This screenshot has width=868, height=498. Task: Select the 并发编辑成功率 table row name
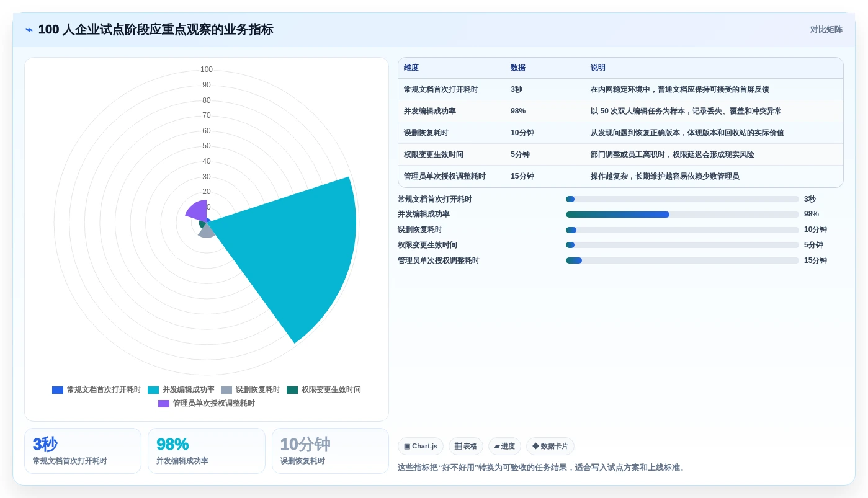[x=430, y=112]
